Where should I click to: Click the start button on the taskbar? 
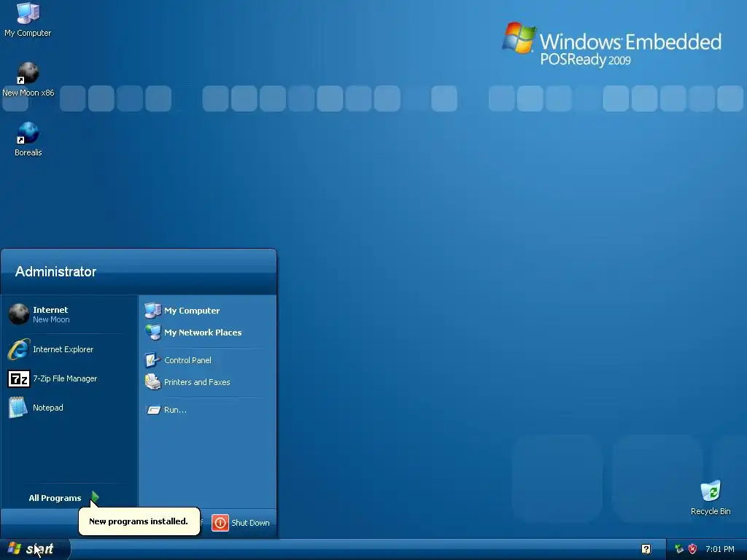point(35,549)
